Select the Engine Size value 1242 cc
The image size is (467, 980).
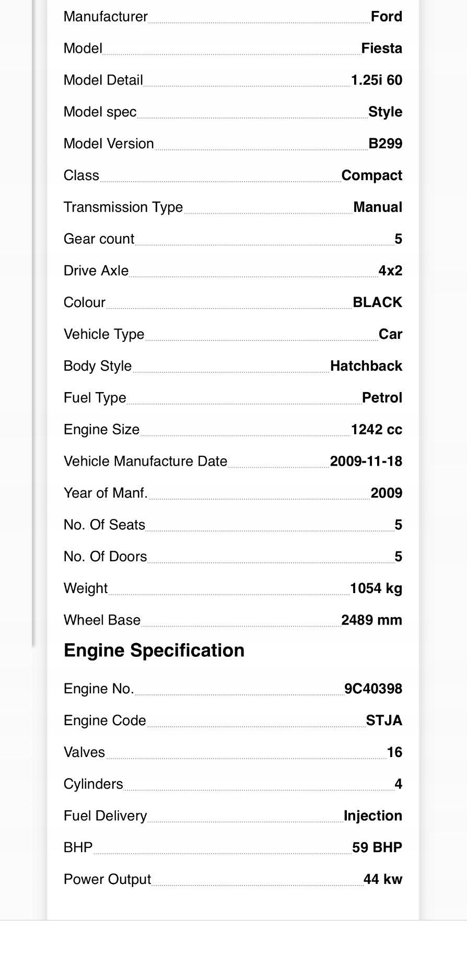pos(377,430)
